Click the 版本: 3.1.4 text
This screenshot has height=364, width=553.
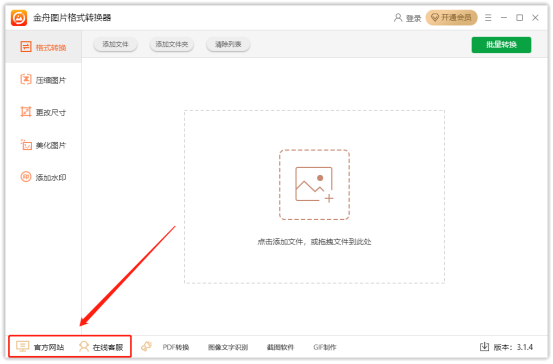pos(513,347)
